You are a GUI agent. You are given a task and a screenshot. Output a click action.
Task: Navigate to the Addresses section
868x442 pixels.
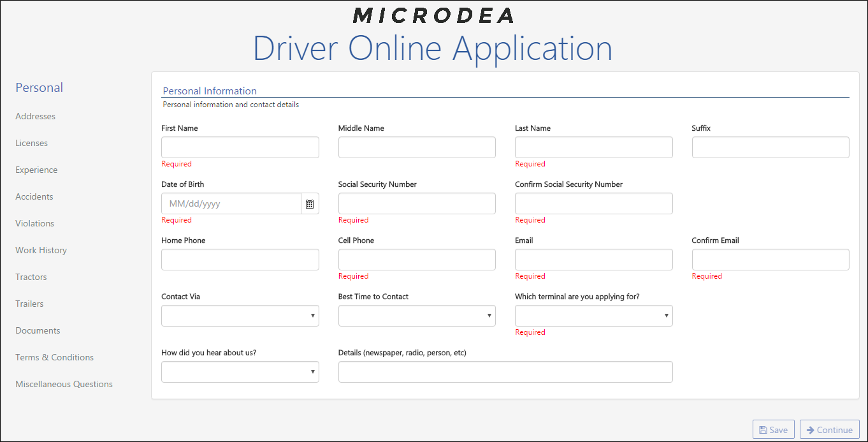click(35, 116)
